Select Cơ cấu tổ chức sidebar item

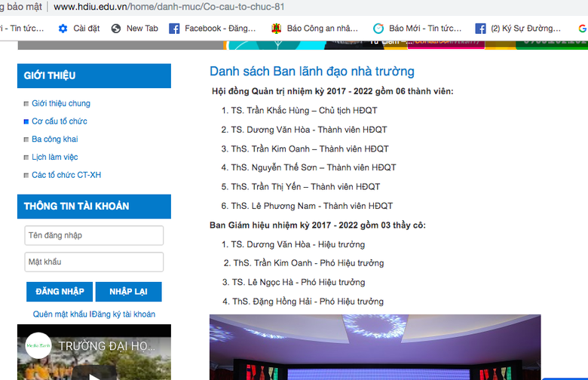(x=59, y=121)
